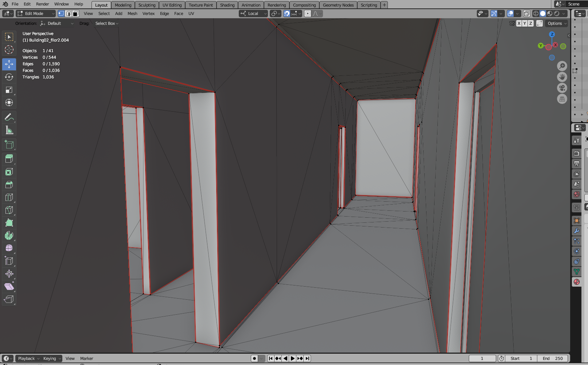This screenshot has height=365, width=588.
Task: Open the Select Box drag dropdown
Action: (x=107, y=23)
